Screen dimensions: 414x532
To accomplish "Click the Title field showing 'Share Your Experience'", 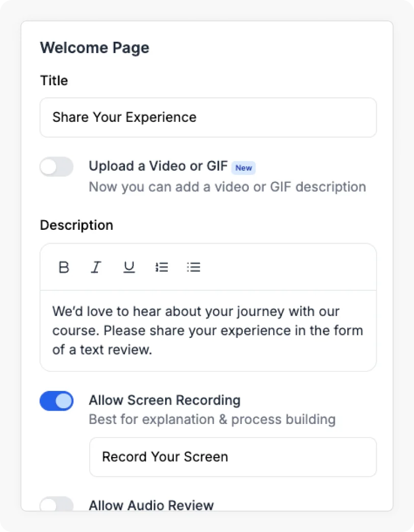I will (208, 117).
